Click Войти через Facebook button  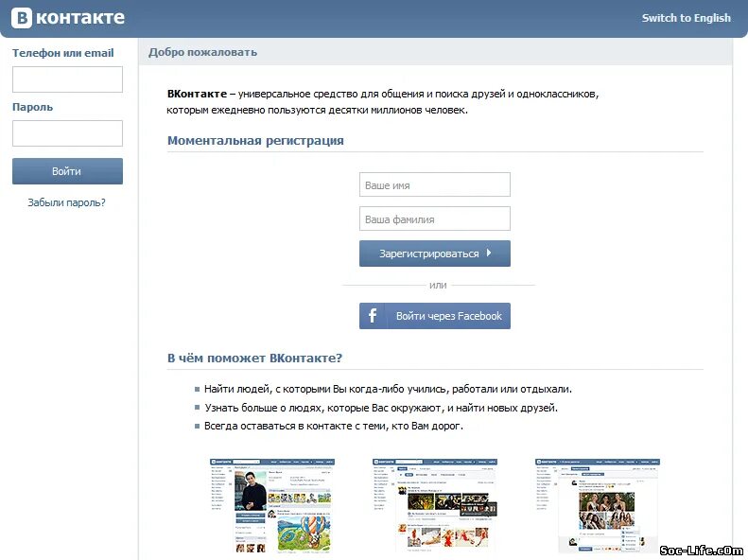(x=435, y=316)
